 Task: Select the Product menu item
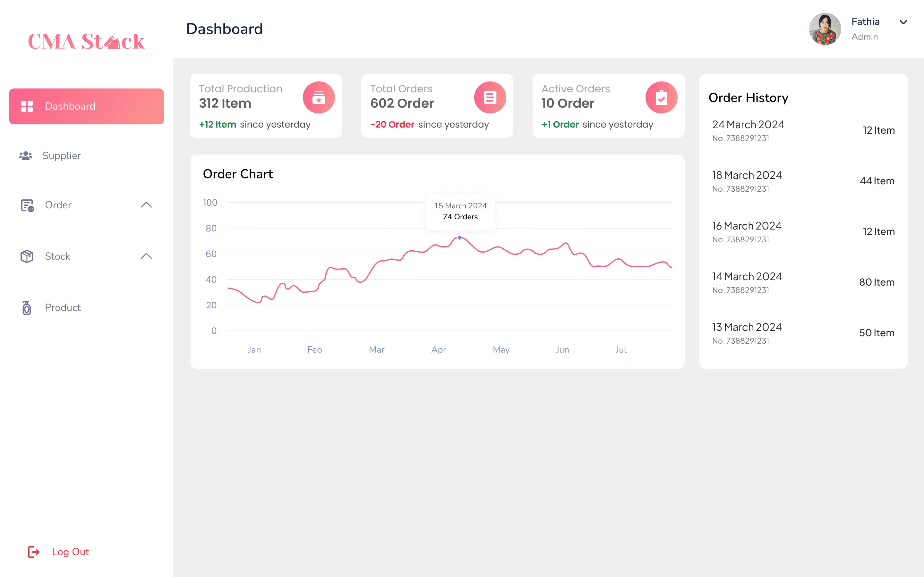63,308
